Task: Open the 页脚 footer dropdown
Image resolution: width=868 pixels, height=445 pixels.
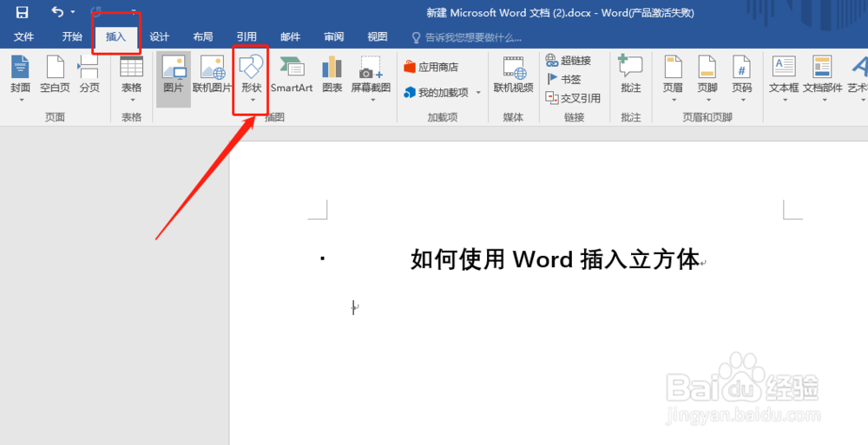Action: tap(707, 78)
